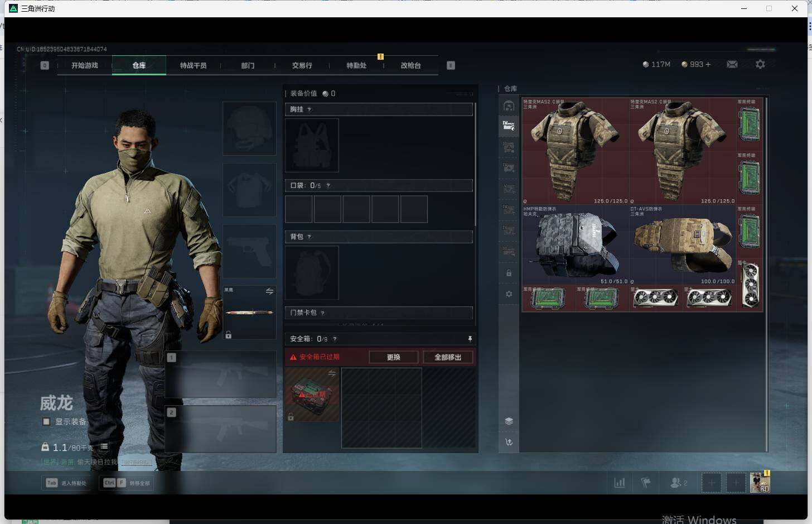812x524 pixels.
Task: Select the main warehouse stash icon
Action: point(509,105)
